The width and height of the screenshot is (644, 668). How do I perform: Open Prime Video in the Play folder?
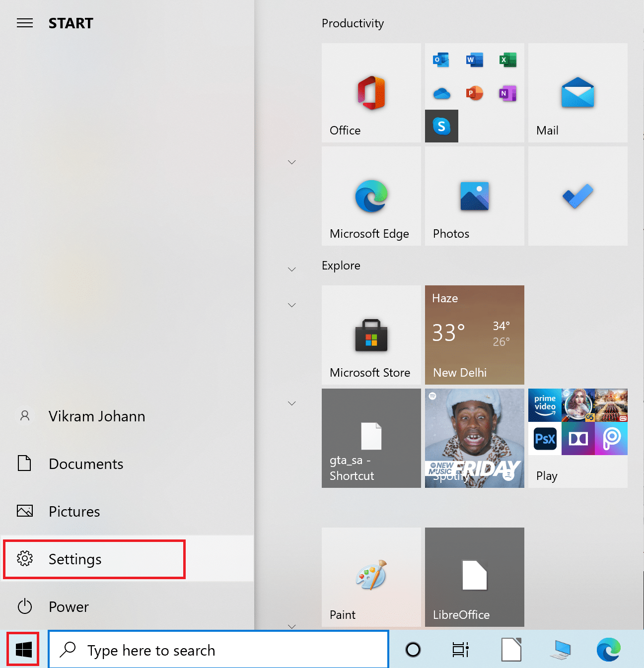545,405
